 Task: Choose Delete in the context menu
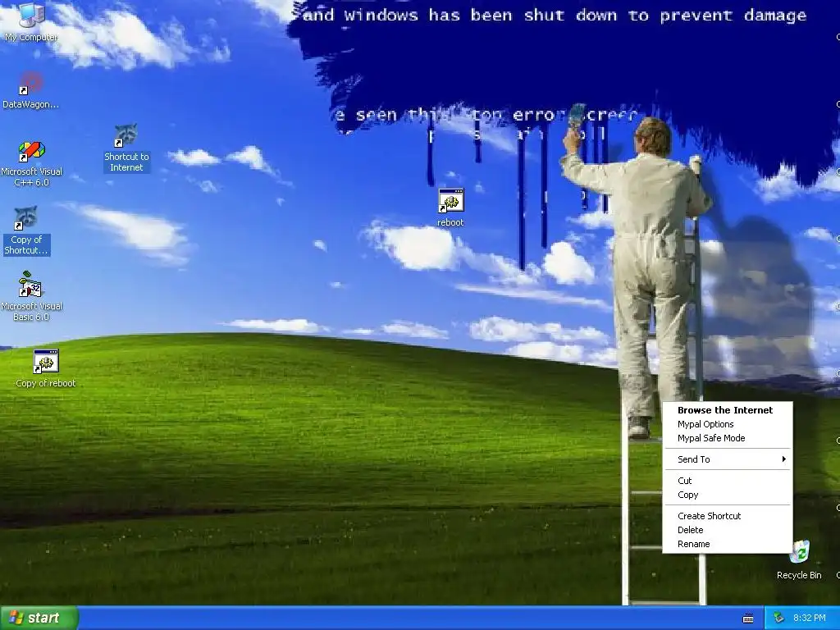[728, 530]
